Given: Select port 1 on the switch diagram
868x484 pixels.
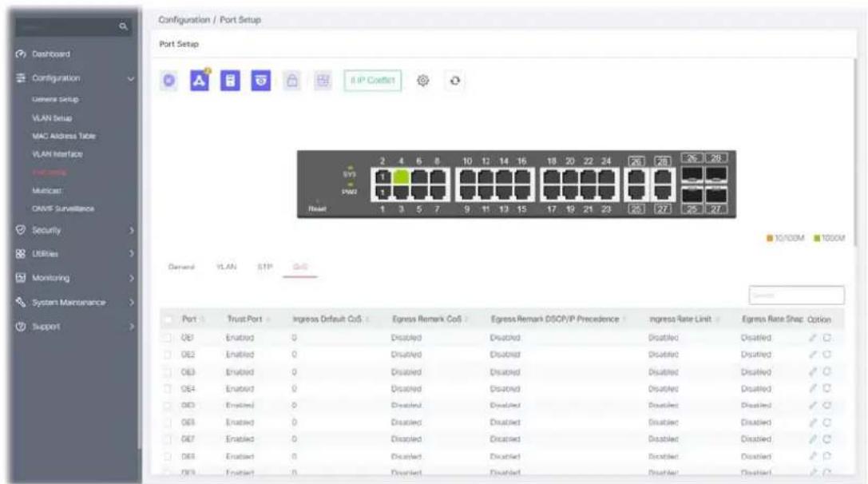Looking at the screenshot, I should pyautogui.click(x=382, y=192).
